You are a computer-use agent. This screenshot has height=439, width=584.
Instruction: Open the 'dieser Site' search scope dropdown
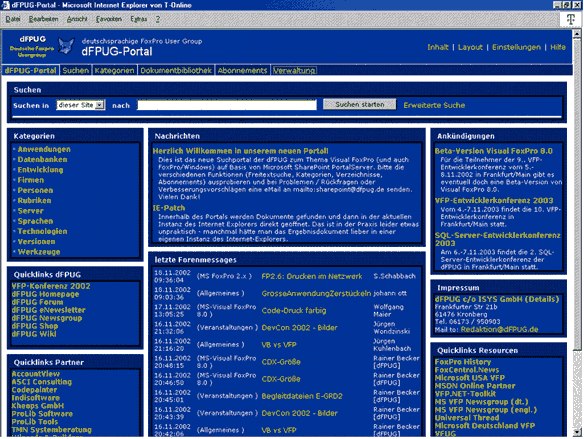(x=81, y=105)
